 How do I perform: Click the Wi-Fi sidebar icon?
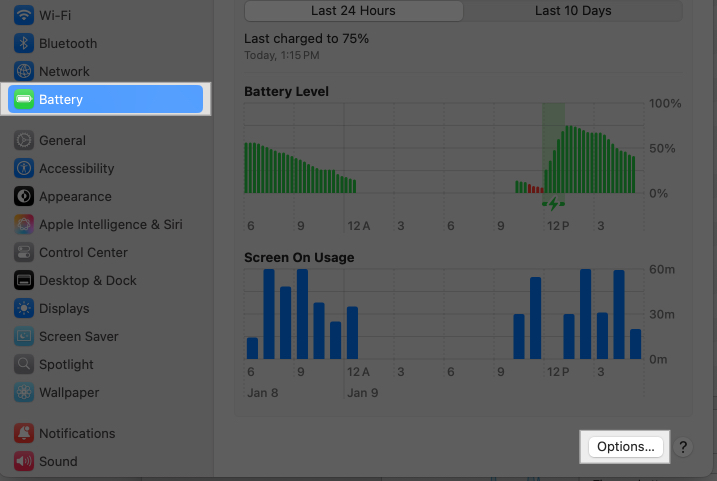24,15
